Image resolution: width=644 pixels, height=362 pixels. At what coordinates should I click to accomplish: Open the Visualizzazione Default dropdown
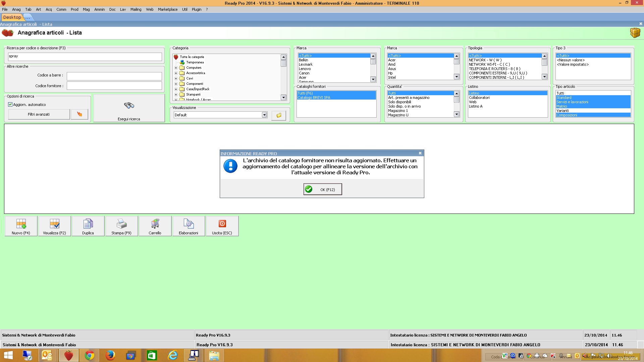pyautogui.click(x=264, y=115)
